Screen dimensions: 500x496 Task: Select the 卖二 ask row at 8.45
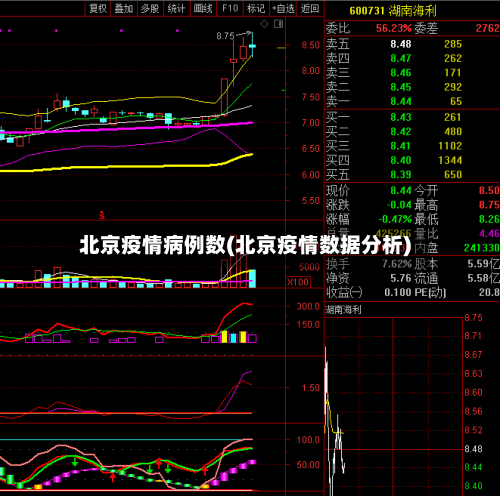pyautogui.click(x=412, y=87)
